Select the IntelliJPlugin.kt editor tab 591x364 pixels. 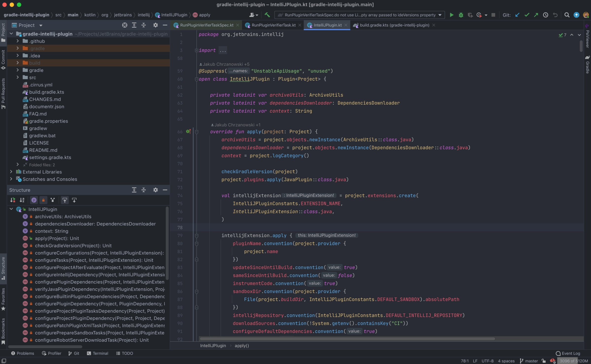pyautogui.click(x=328, y=25)
